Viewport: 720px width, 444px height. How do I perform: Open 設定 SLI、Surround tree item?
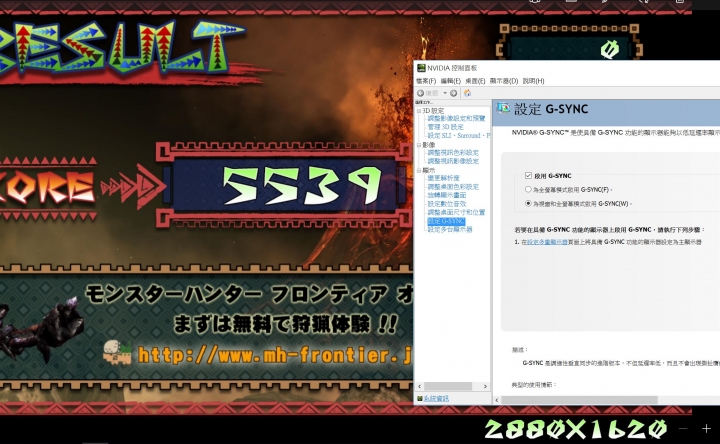click(459, 135)
